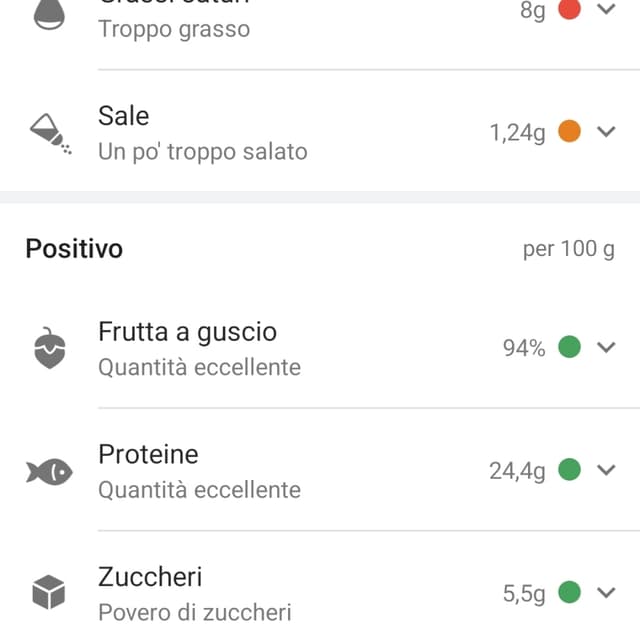Open the Proteine row title
The width and height of the screenshot is (640, 640).
point(148,454)
